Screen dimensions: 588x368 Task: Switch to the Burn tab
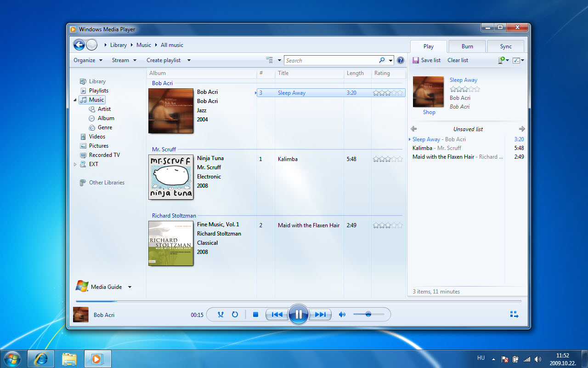tap(467, 46)
